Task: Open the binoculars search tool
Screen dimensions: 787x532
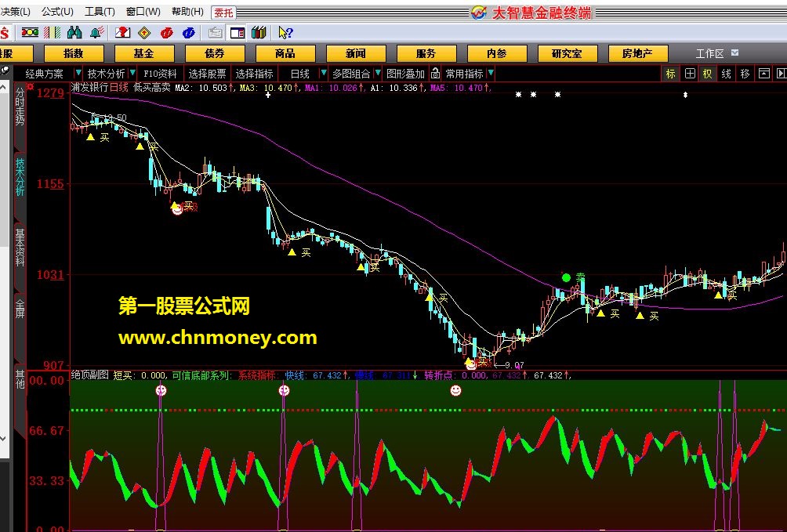Action: click(x=74, y=33)
